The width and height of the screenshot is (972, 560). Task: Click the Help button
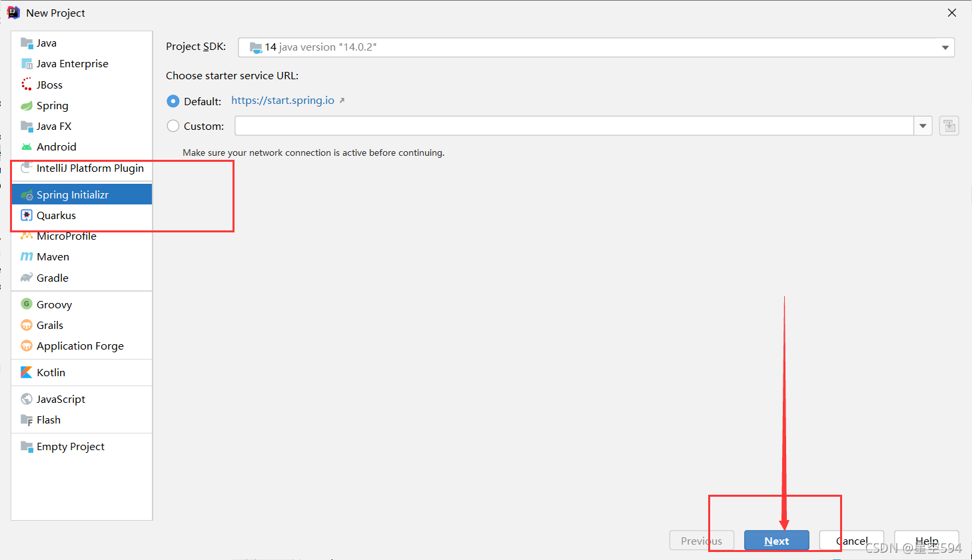[x=927, y=541]
